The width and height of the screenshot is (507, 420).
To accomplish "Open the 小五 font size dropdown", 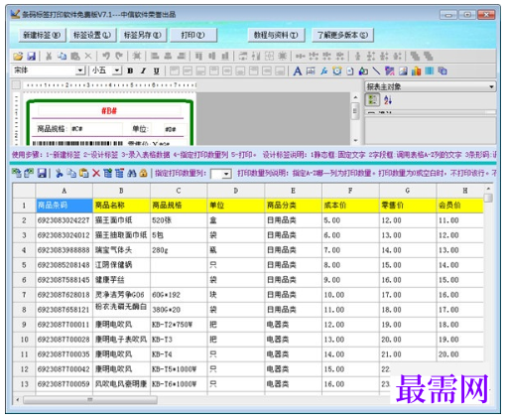I will 117,70.
